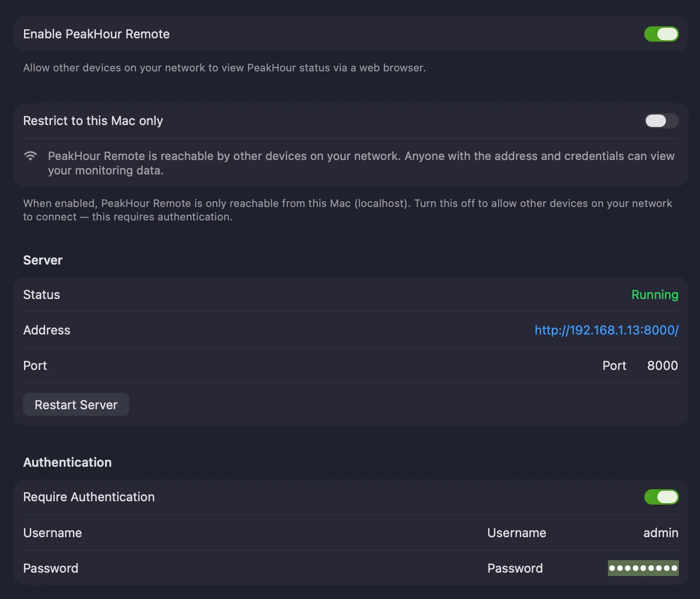Viewport: 700px width, 599px height.
Task: Click the 'PeakHour Remote is reachable' warning text
Action: click(361, 163)
